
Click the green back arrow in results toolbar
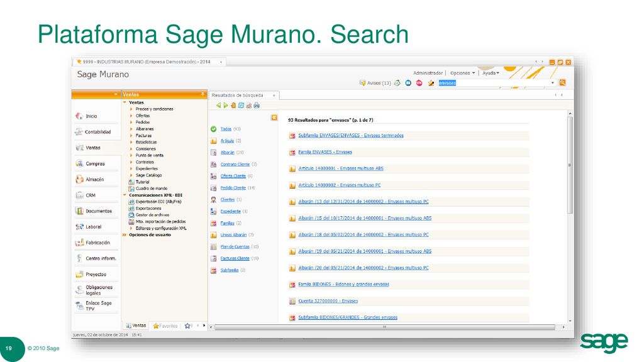point(218,106)
